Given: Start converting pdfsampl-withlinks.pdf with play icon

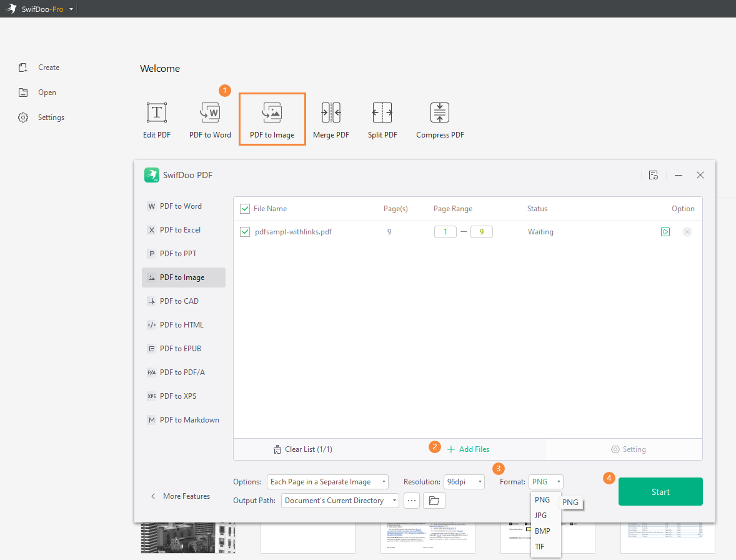Looking at the screenshot, I should pos(665,232).
